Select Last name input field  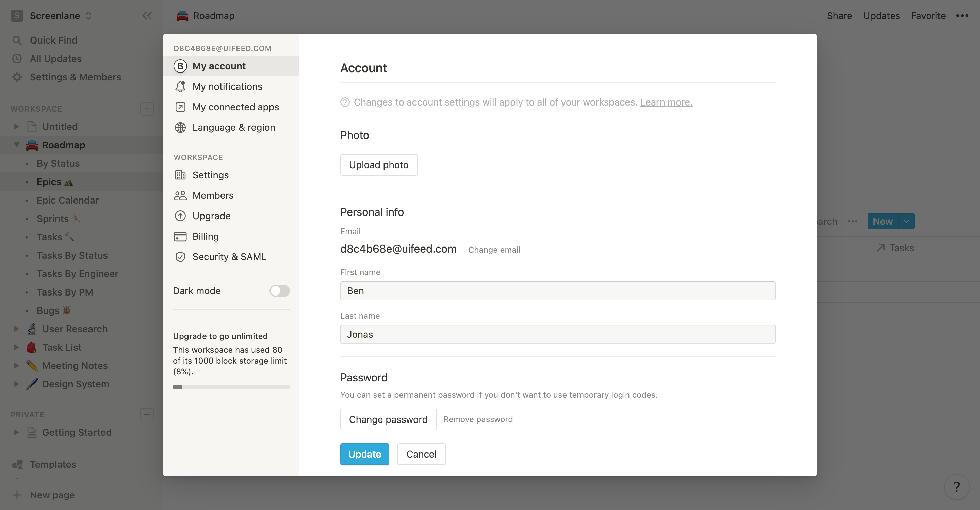coord(557,334)
